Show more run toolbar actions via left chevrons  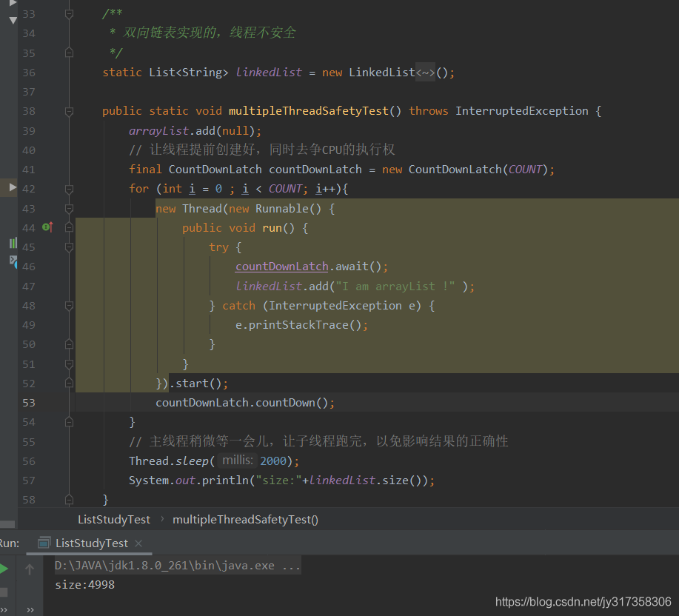tap(4, 609)
